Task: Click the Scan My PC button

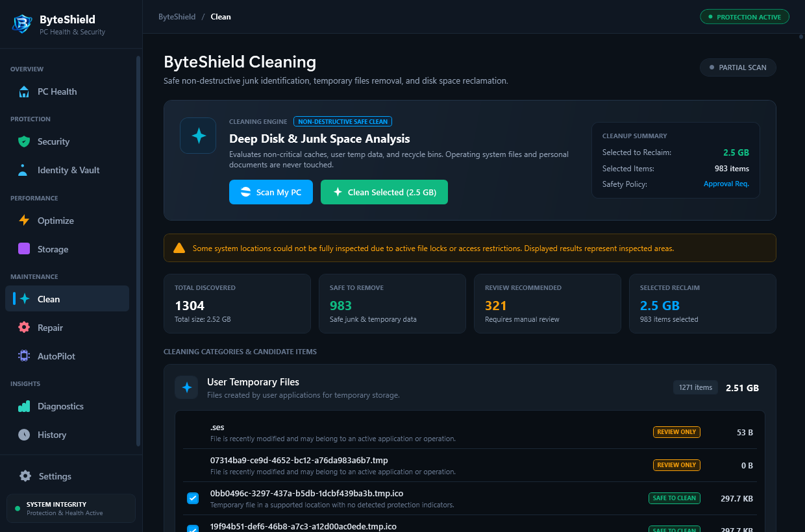Action: point(271,192)
